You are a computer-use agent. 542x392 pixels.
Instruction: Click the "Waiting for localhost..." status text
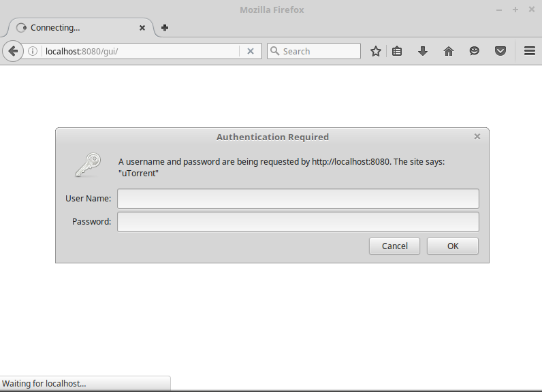point(44,383)
